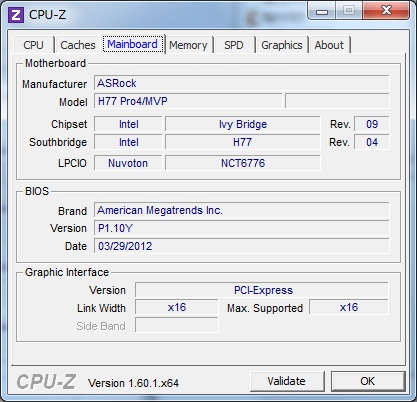Switch to the Graphics tab
The image size is (417, 402).
point(282,45)
